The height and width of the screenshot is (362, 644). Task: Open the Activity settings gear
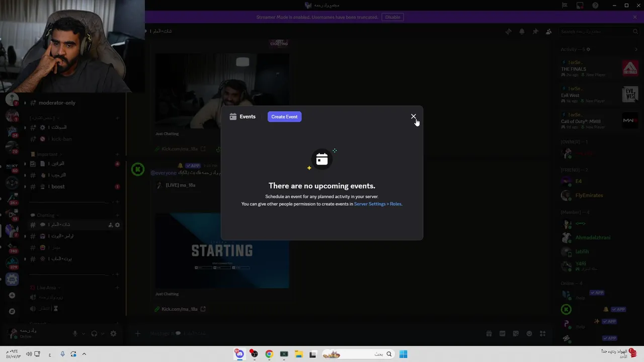coord(588,49)
